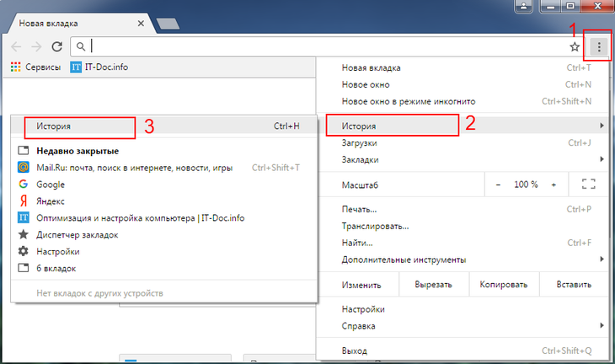Bookmark this page with the star icon

pyautogui.click(x=575, y=47)
